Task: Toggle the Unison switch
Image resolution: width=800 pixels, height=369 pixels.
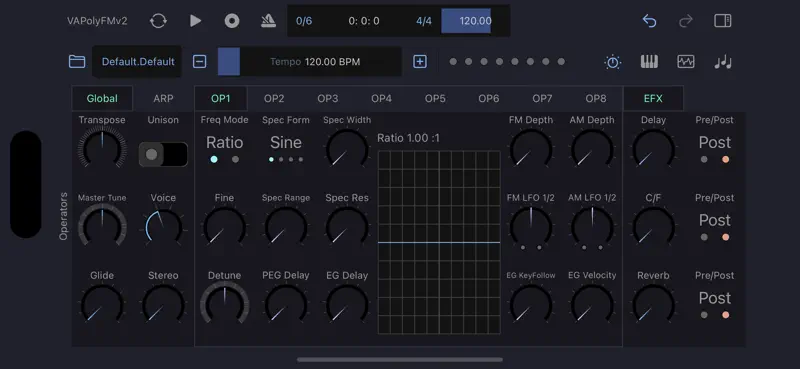Action: pyautogui.click(x=163, y=154)
